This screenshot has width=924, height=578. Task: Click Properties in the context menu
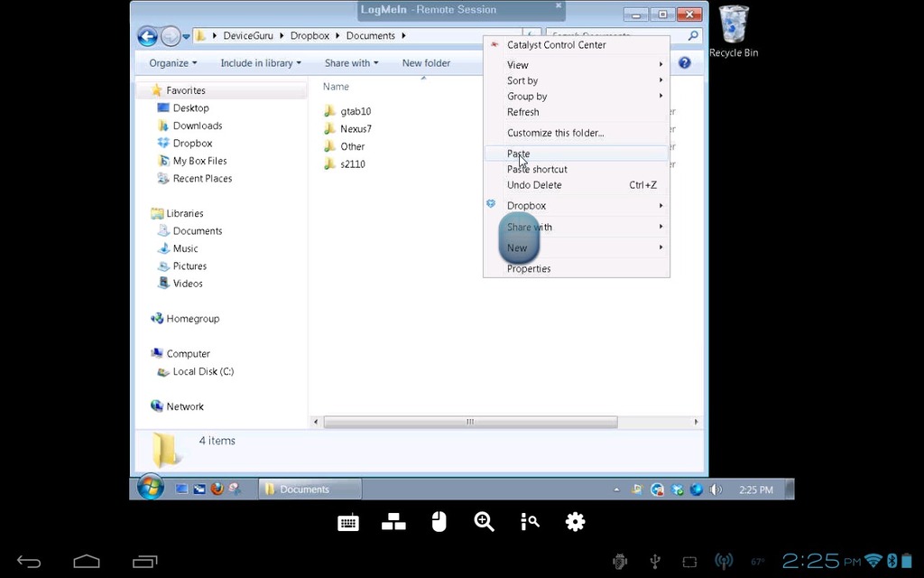click(577, 268)
